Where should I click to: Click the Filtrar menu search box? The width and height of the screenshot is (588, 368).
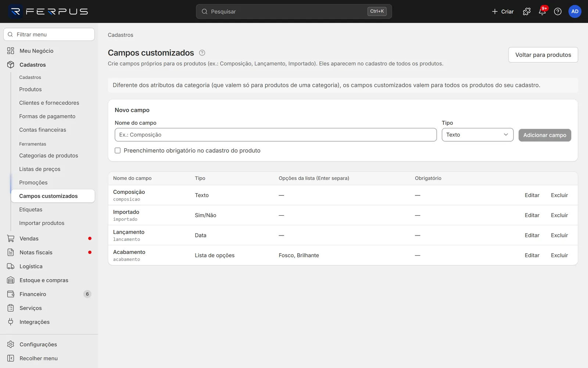click(49, 35)
